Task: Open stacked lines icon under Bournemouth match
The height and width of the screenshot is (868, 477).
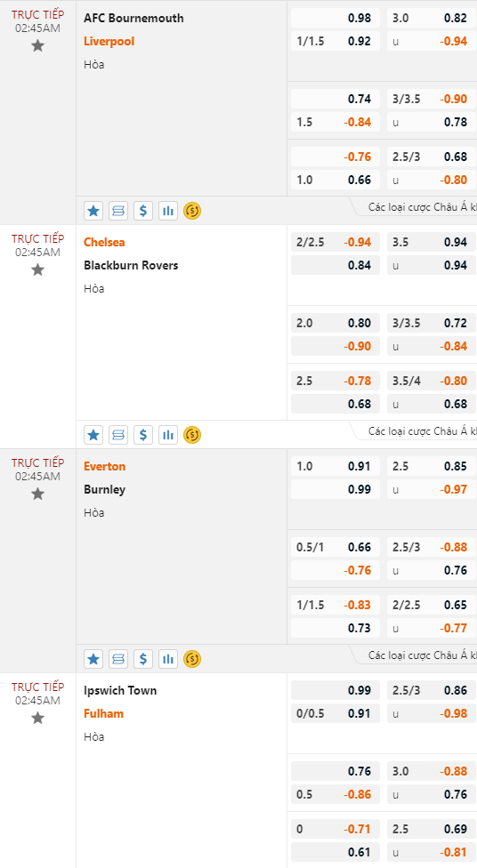Action: [x=118, y=211]
